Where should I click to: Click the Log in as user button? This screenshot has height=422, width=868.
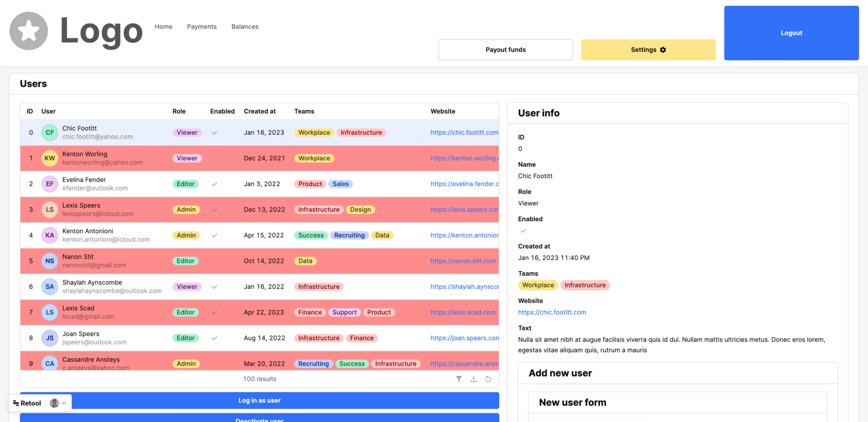click(x=259, y=400)
